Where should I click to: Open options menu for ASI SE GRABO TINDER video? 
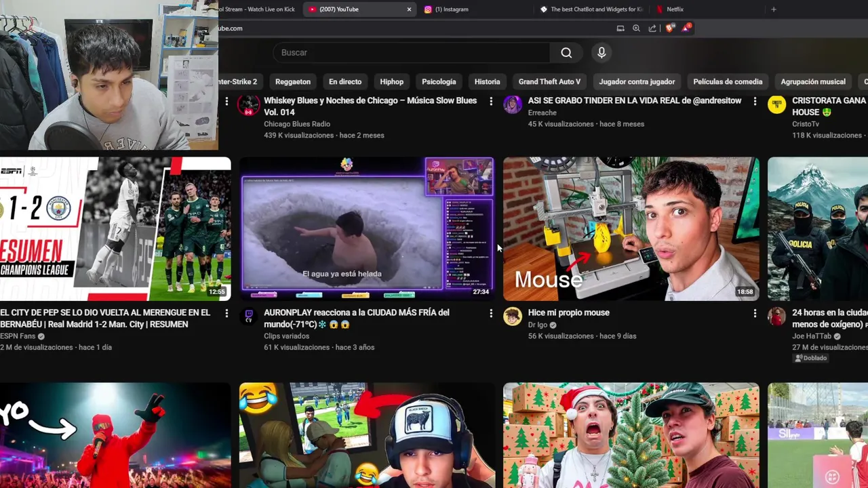point(755,101)
